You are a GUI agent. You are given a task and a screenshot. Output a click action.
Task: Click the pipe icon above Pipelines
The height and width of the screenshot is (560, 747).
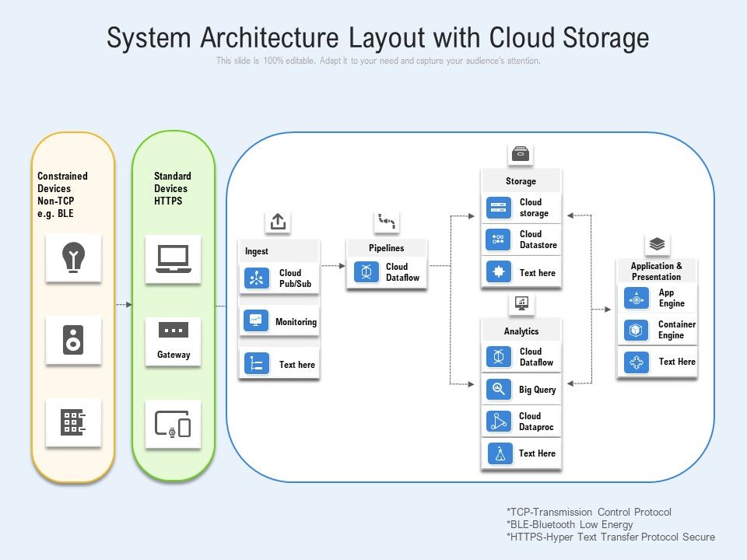(x=387, y=222)
